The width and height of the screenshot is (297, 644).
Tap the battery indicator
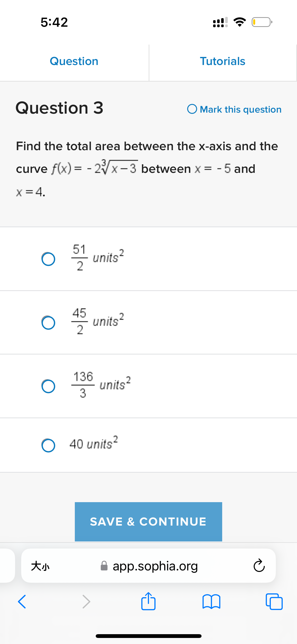(261, 22)
